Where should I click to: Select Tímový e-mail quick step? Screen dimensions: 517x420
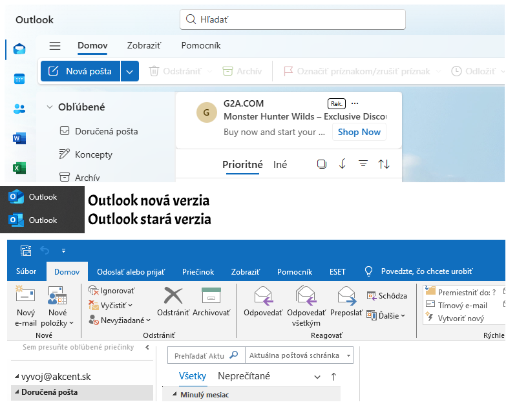click(x=457, y=305)
